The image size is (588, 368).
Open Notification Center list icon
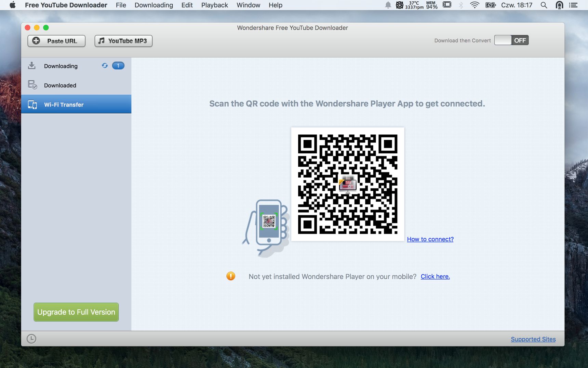[x=573, y=5]
